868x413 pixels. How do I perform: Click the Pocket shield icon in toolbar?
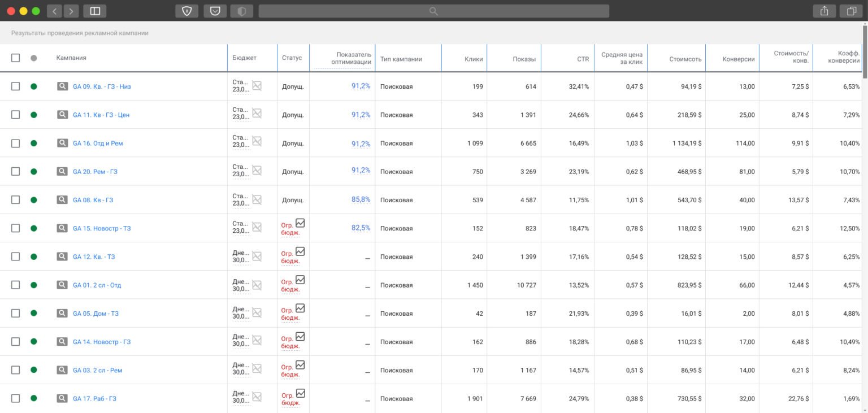point(215,11)
